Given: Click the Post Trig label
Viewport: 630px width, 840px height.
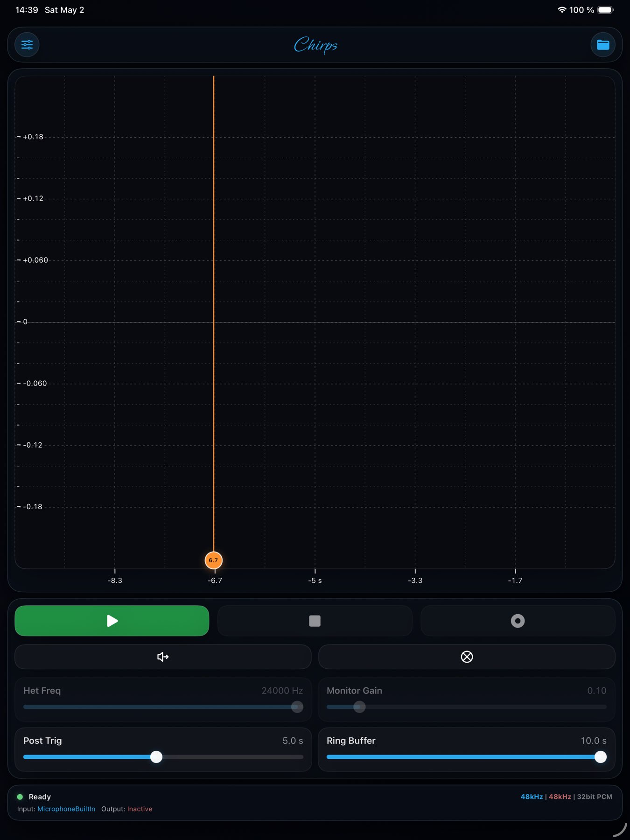Looking at the screenshot, I should 42,741.
